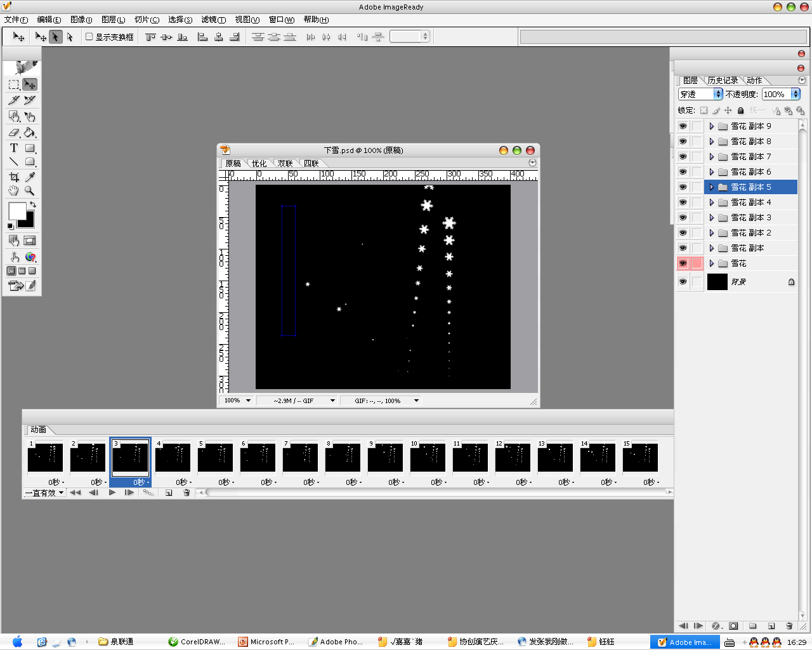
Task: Expand the 雪花 副本 5 layer group
Action: tap(712, 187)
